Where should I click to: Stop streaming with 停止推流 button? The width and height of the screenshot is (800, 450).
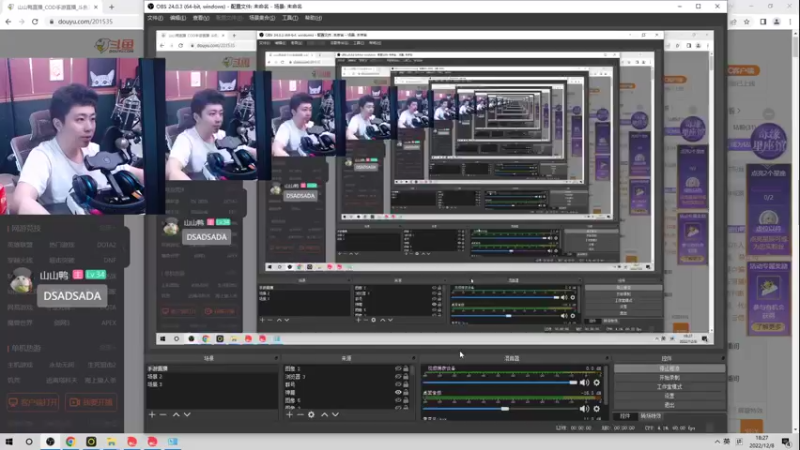[669, 368]
